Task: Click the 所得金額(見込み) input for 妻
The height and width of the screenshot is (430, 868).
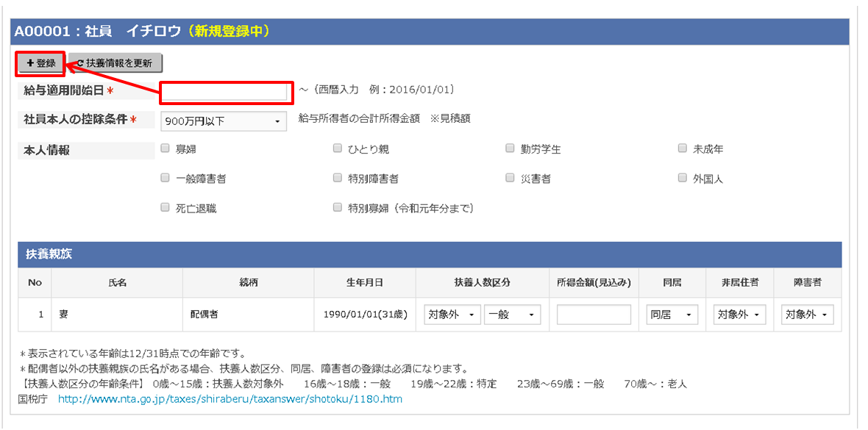Action: point(593,314)
